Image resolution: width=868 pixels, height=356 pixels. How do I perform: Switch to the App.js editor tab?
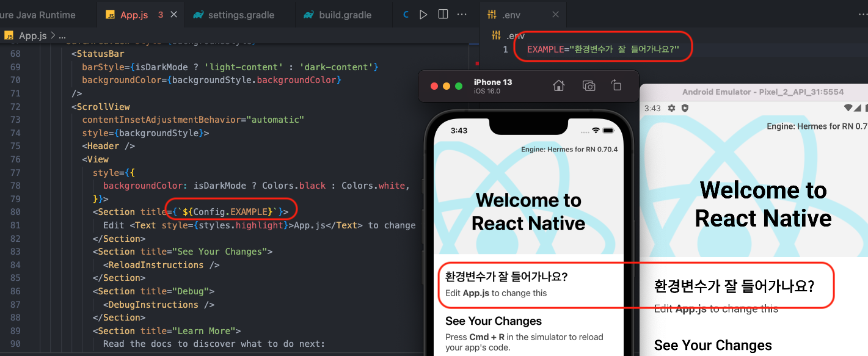point(134,15)
